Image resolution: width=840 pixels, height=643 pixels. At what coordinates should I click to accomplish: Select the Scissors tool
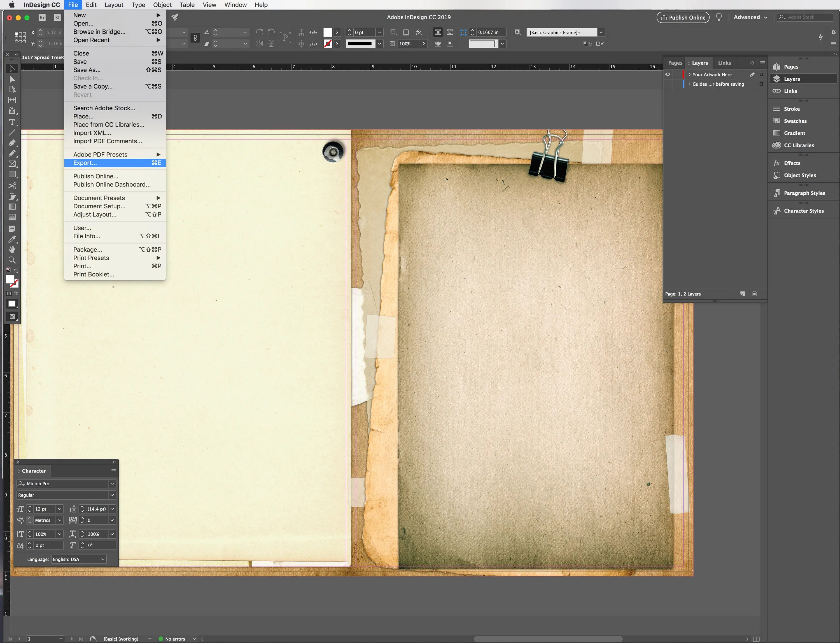[x=12, y=186]
